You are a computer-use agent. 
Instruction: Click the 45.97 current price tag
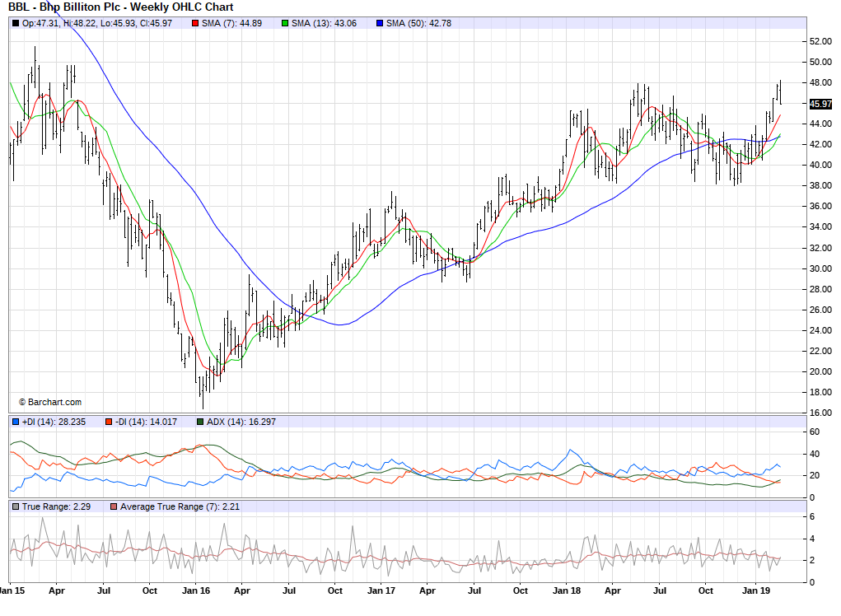[820, 104]
